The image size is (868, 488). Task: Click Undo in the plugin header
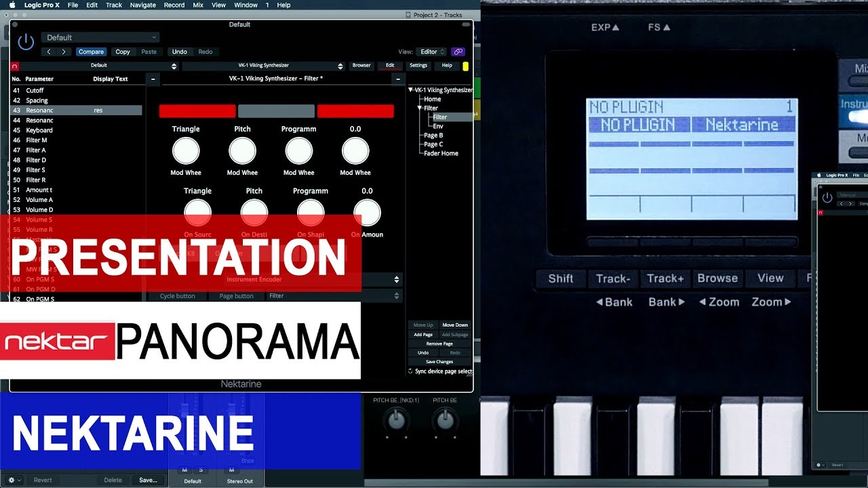(180, 52)
